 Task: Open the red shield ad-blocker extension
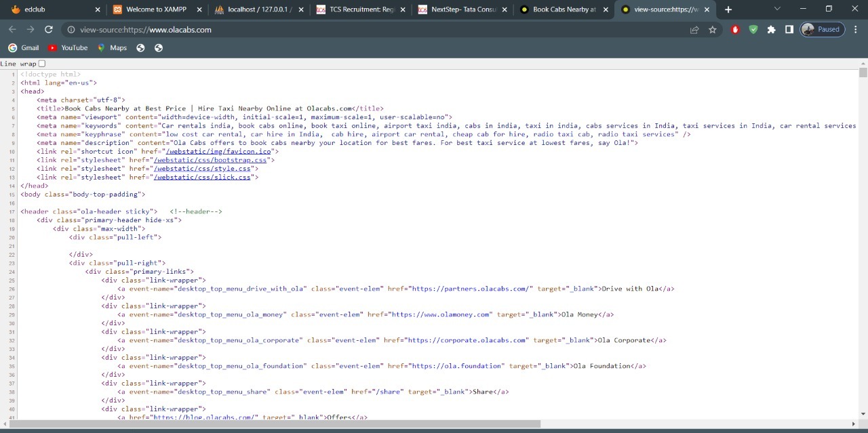735,30
